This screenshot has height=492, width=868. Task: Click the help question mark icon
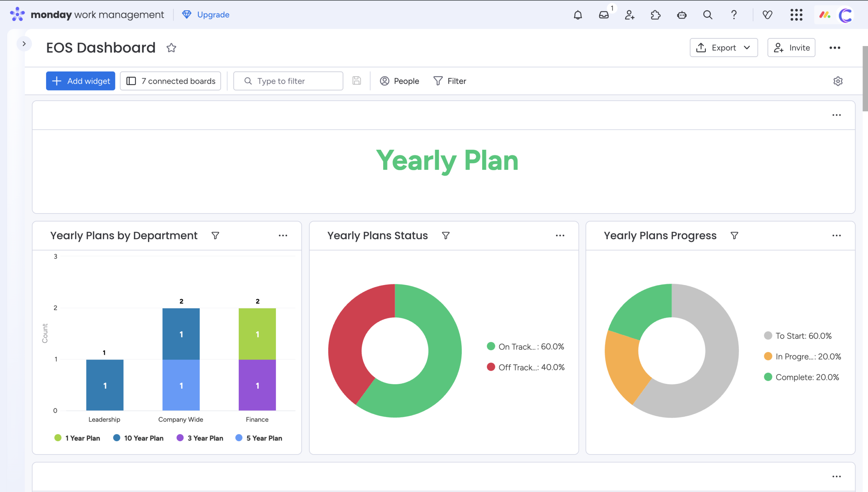tap(734, 15)
